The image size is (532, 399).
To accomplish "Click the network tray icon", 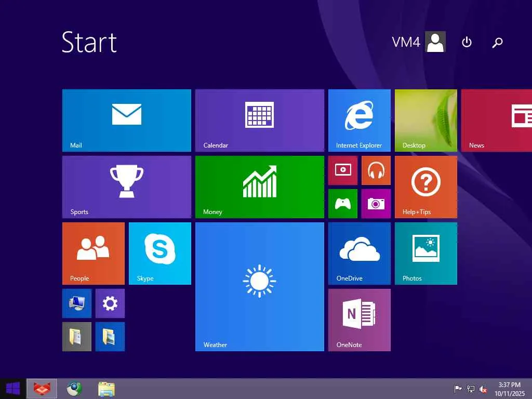I will click(x=471, y=389).
